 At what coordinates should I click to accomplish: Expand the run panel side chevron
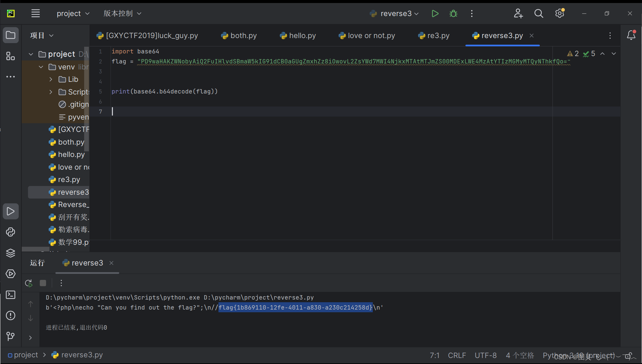coord(30,338)
